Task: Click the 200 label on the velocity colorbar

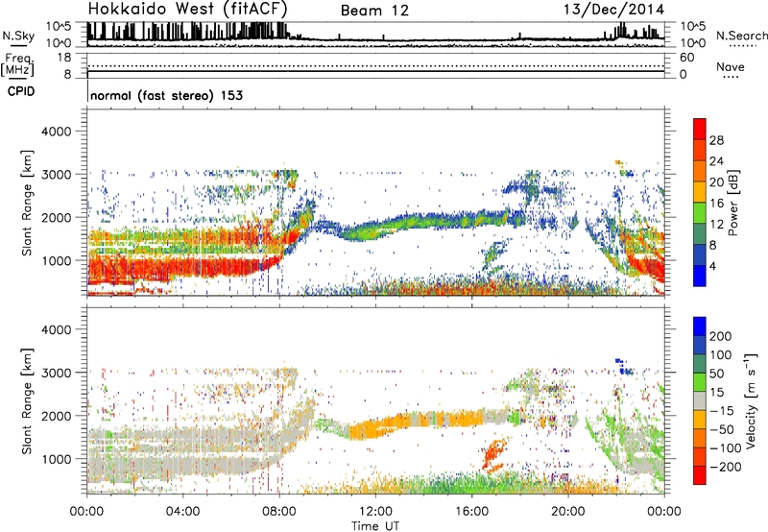Action: click(720, 336)
